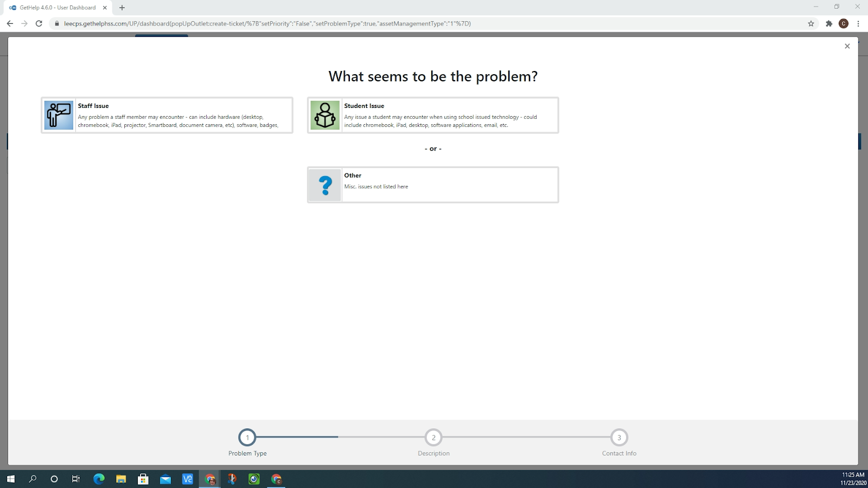Viewport: 868px width, 488px height.
Task: Open Windows taskbar search
Action: pos(33,479)
